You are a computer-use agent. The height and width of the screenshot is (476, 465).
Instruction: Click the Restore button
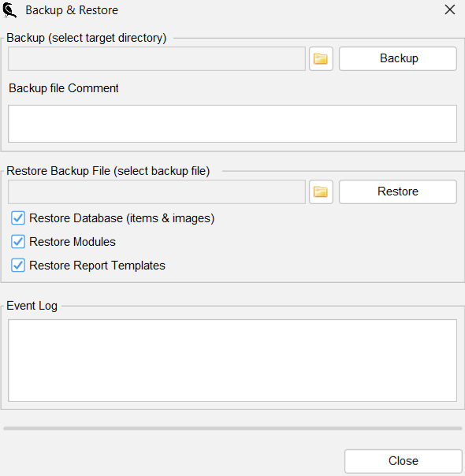(x=398, y=192)
